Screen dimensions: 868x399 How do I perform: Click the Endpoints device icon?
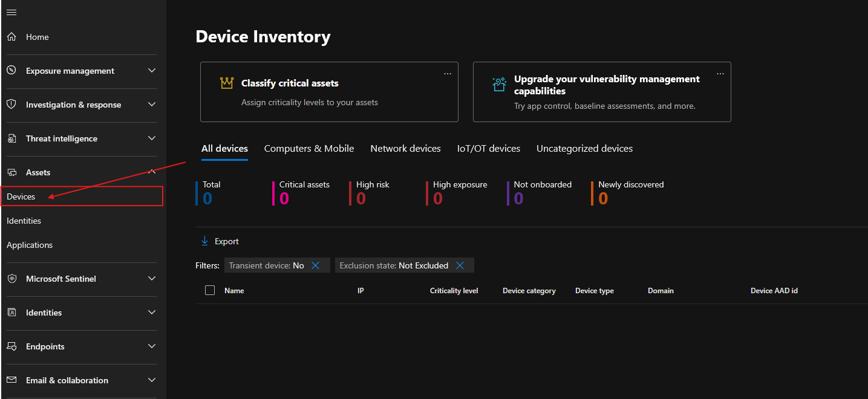tap(11, 346)
